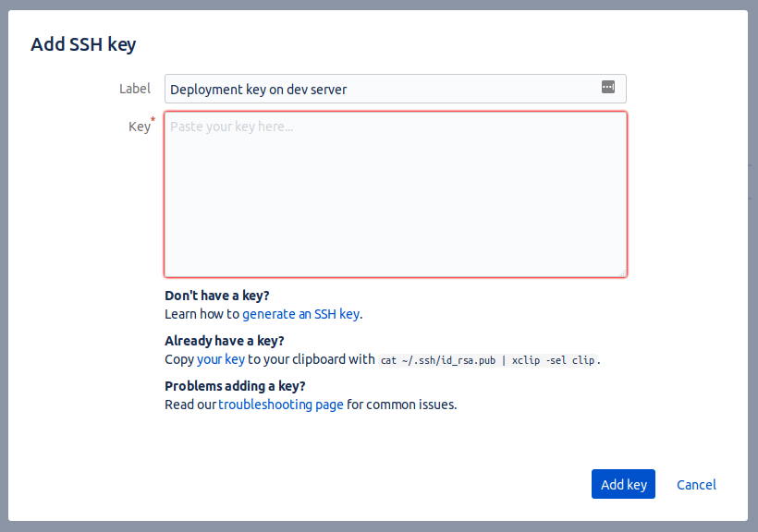
Task: Click the placeholder text Paste your key here
Action: pyautogui.click(x=229, y=127)
